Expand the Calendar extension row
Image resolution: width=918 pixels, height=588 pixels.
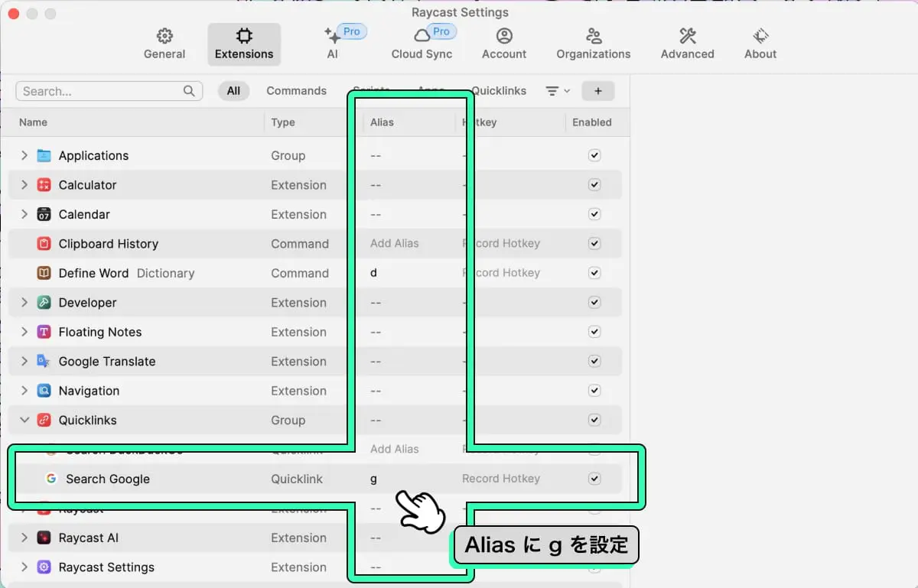[24, 214]
